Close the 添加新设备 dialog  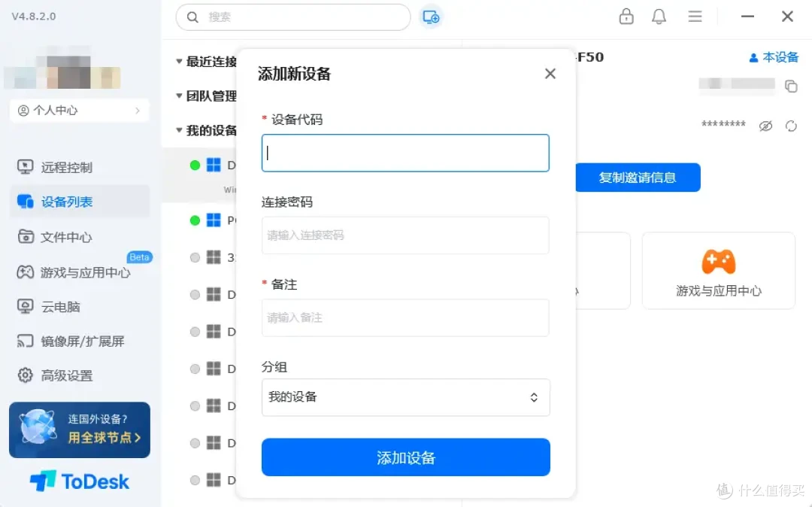(550, 74)
